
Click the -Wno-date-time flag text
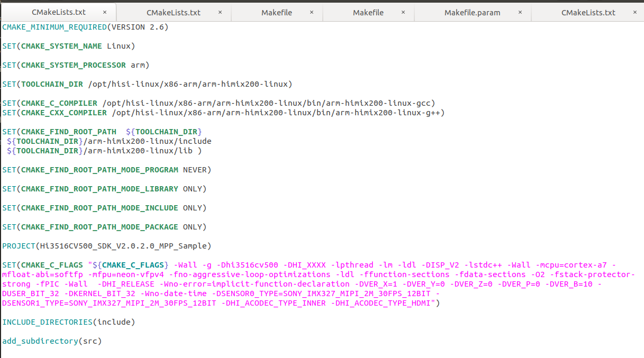(x=174, y=293)
